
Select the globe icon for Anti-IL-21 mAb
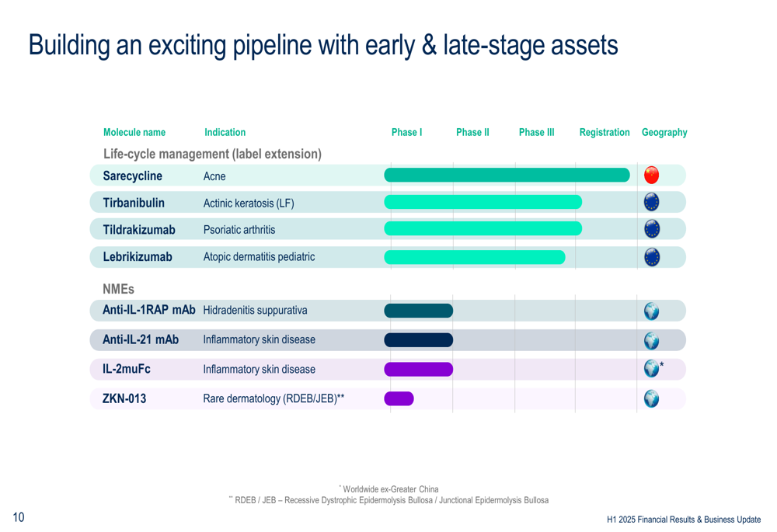(x=651, y=340)
